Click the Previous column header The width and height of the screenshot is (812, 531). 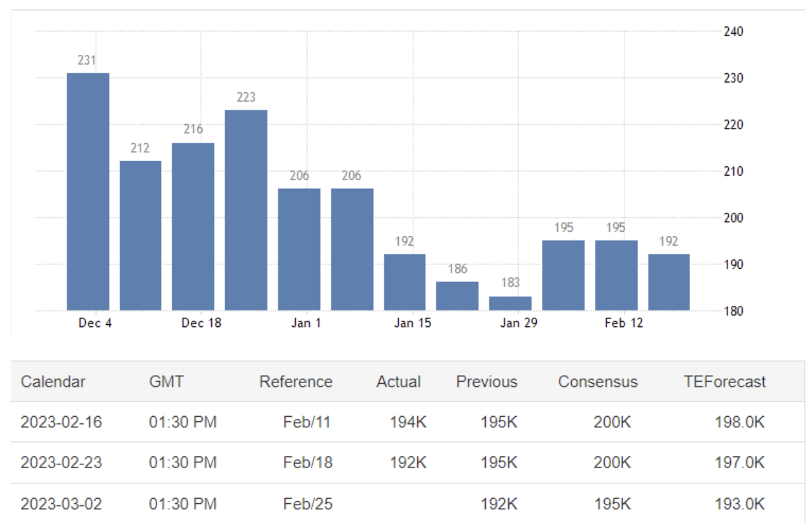coord(487,382)
